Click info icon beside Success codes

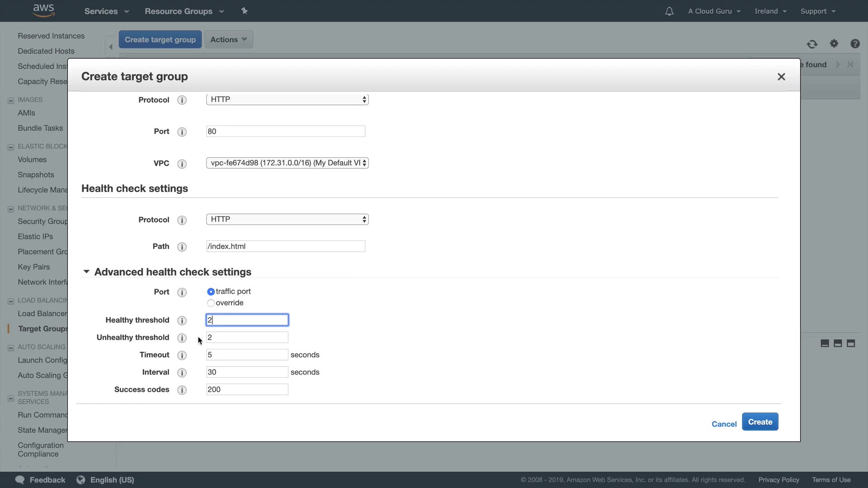pos(182,390)
